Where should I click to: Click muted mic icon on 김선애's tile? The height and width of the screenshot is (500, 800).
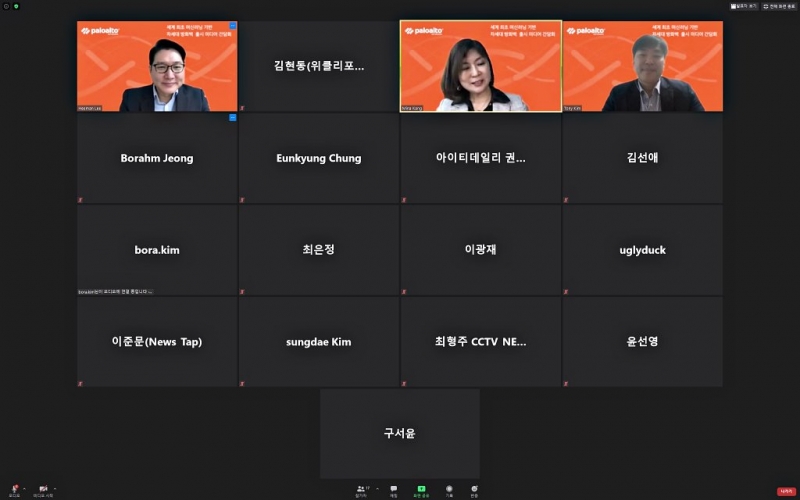coord(566,200)
